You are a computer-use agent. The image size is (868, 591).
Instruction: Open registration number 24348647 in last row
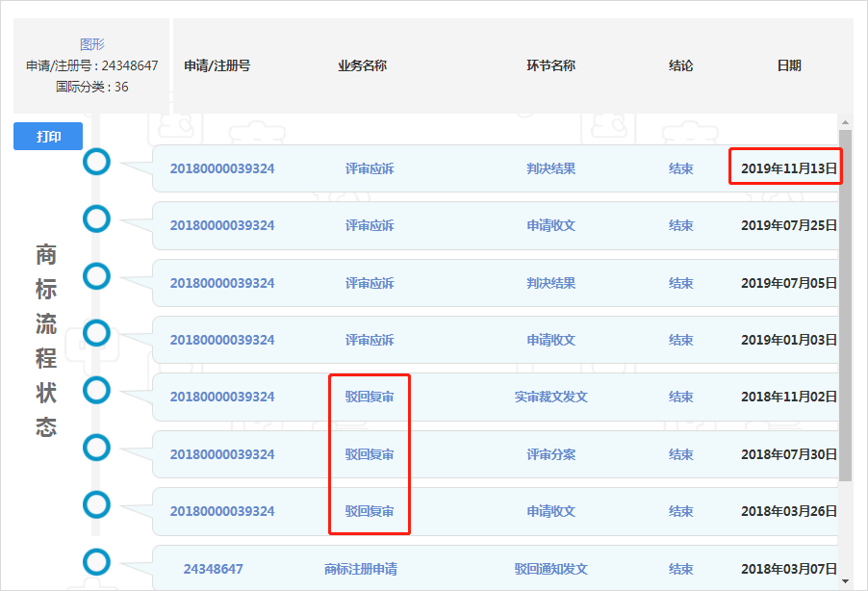[x=213, y=569]
